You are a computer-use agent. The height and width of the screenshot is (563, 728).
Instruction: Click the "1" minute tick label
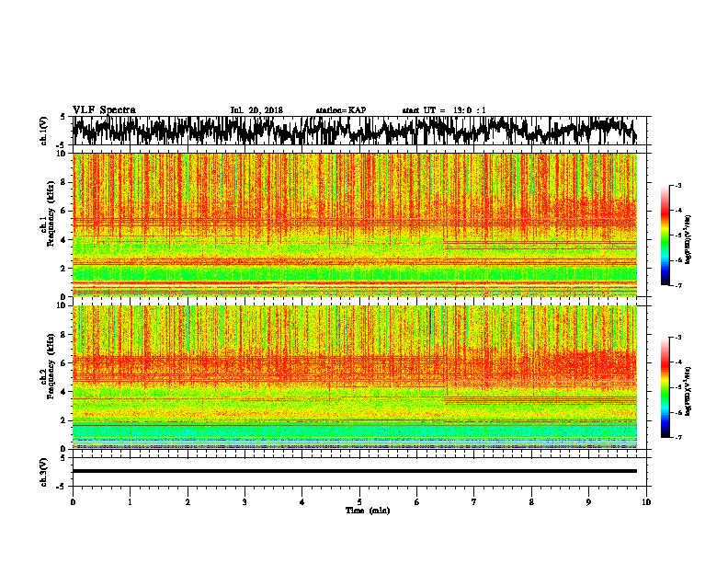click(130, 502)
